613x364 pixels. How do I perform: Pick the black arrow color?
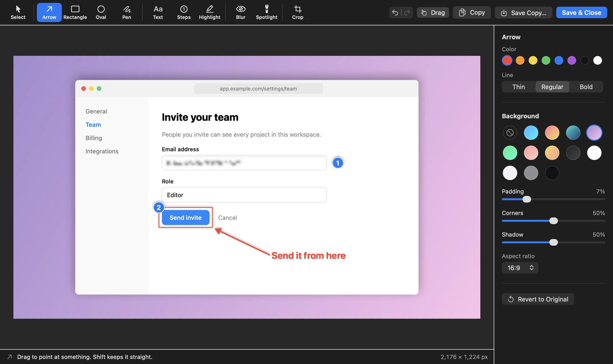[585, 60]
